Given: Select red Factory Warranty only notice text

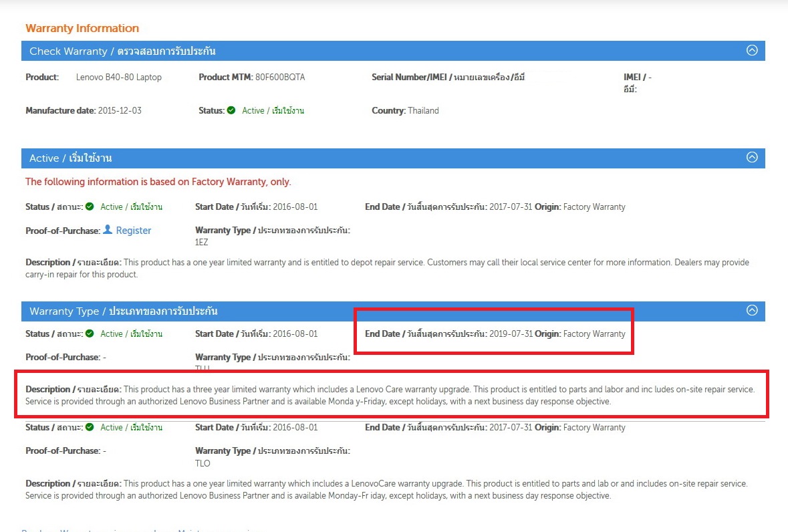Looking at the screenshot, I should pyautogui.click(x=158, y=182).
